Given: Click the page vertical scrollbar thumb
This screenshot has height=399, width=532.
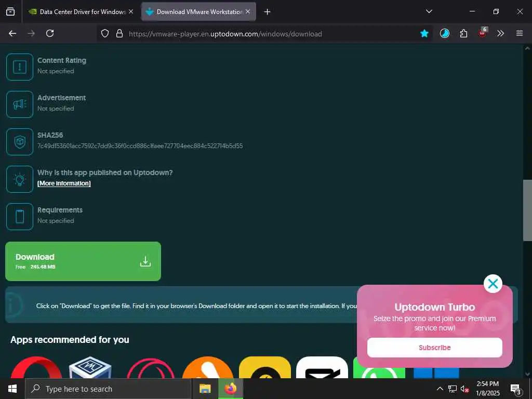Looking at the screenshot, I should pos(527,210).
